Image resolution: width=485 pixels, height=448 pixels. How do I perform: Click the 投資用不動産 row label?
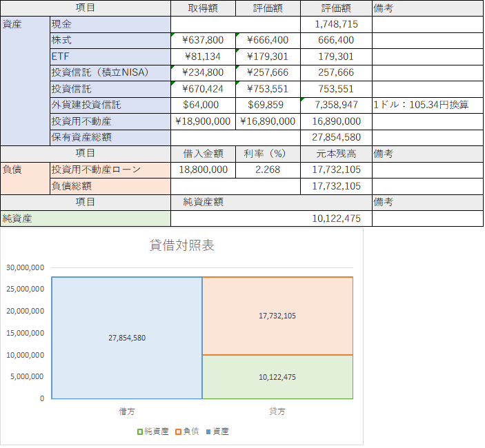[x=110, y=122]
